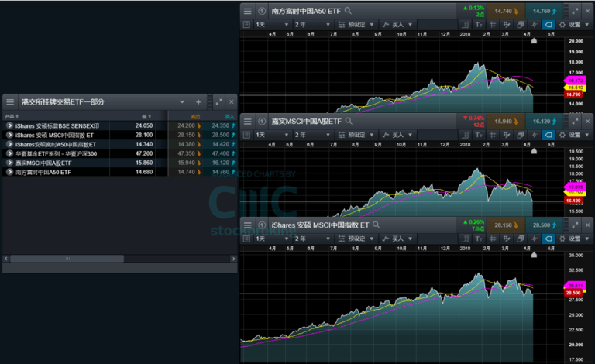Toggle price tag label icon in bottom chart toolbar
This screenshot has width=595, height=364.
pyautogui.click(x=549, y=239)
